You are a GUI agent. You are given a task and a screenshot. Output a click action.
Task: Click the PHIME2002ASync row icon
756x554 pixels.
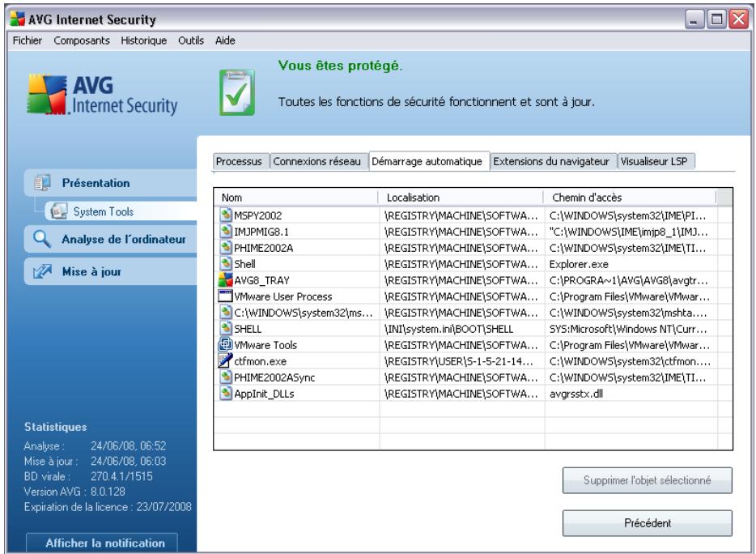[x=226, y=377]
